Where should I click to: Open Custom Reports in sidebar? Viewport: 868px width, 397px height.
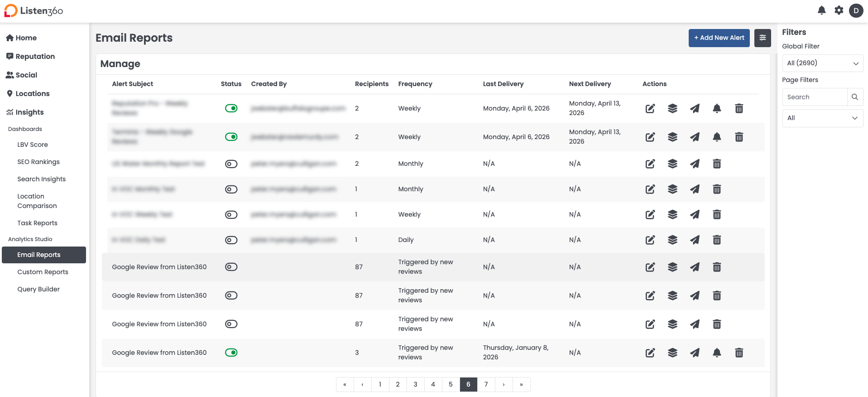(x=43, y=272)
